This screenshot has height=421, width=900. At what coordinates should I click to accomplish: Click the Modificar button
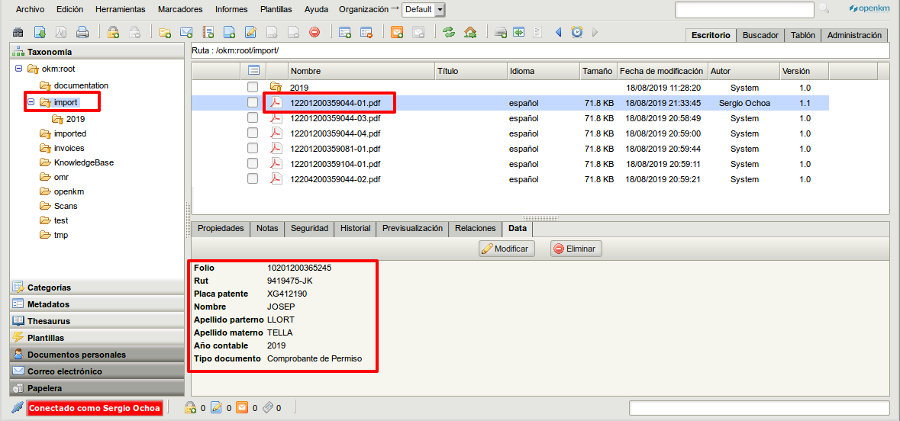pyautogui.click(x=506, y=248)
